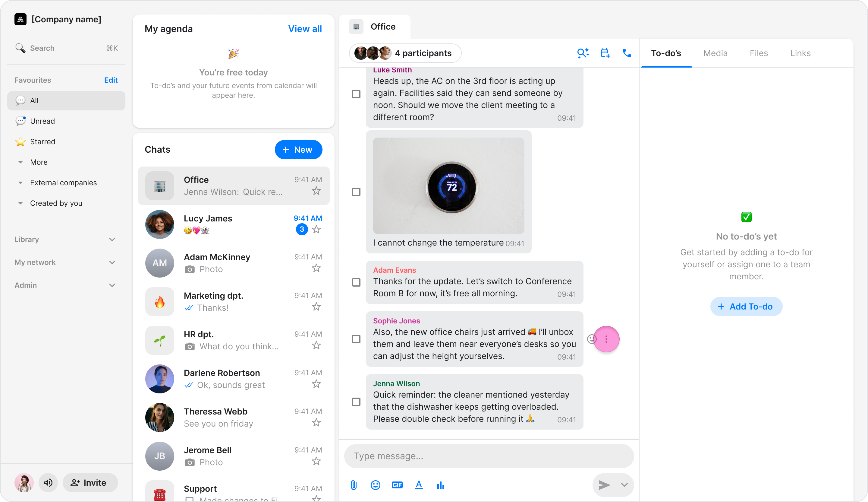Click View all in My agenda

[305, 29]
